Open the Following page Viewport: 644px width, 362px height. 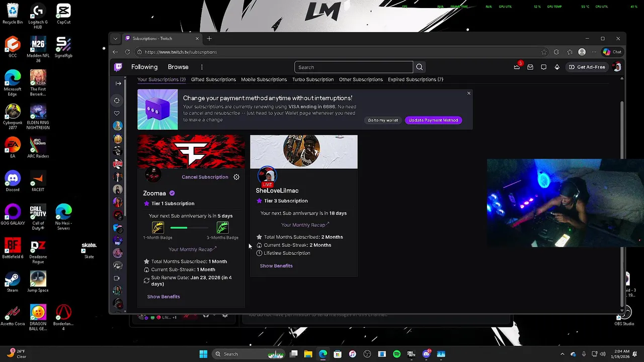point(144,67)
